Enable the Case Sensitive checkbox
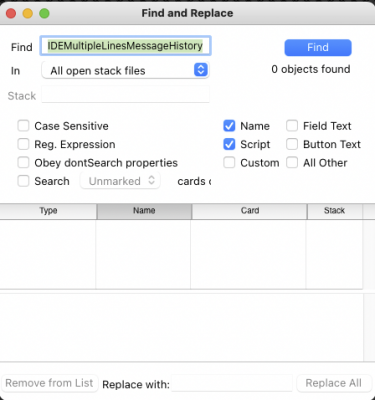375x400 pixels. tap(23, 126)
